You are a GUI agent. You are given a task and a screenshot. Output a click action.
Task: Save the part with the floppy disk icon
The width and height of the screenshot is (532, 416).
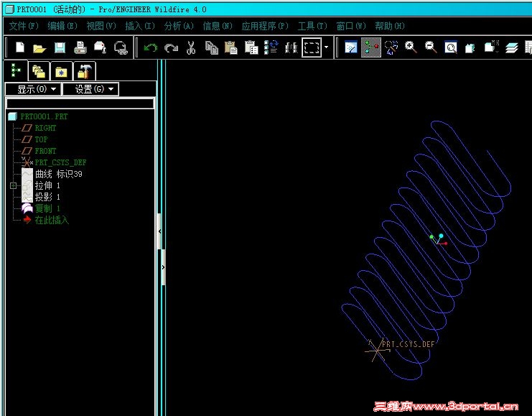[x=60, y=48]
